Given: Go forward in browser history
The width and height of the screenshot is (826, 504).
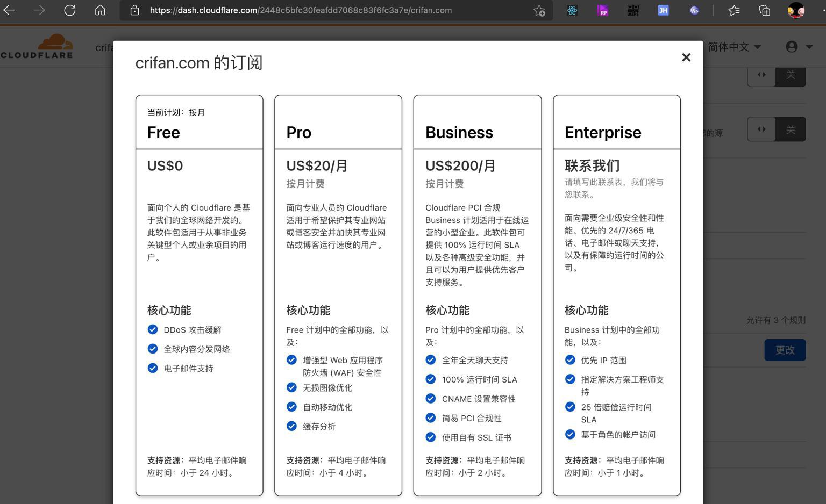Looking at the screenshot, I should [x=39, y=10].
